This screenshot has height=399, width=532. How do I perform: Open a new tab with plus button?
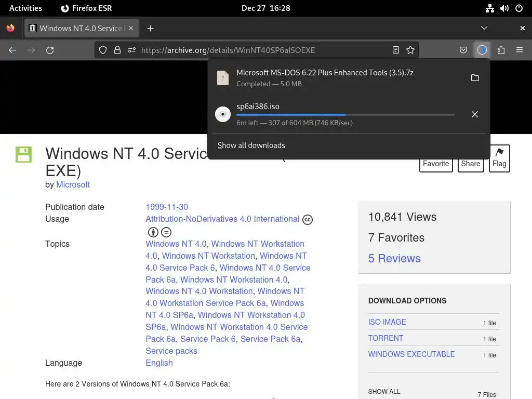(150, 29)
